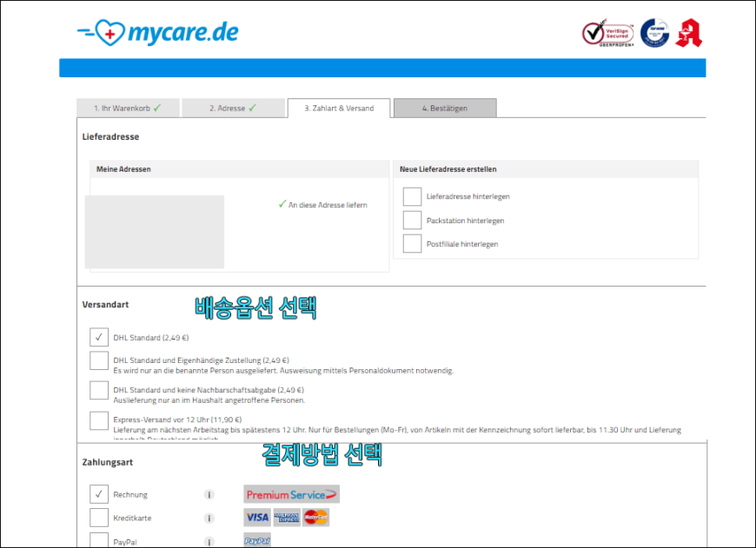Tick the Lieferadresse hinterlegen checkbox
Image resolution: width=756 pixels, height=548 pixels.
click(x=412, y=196)
